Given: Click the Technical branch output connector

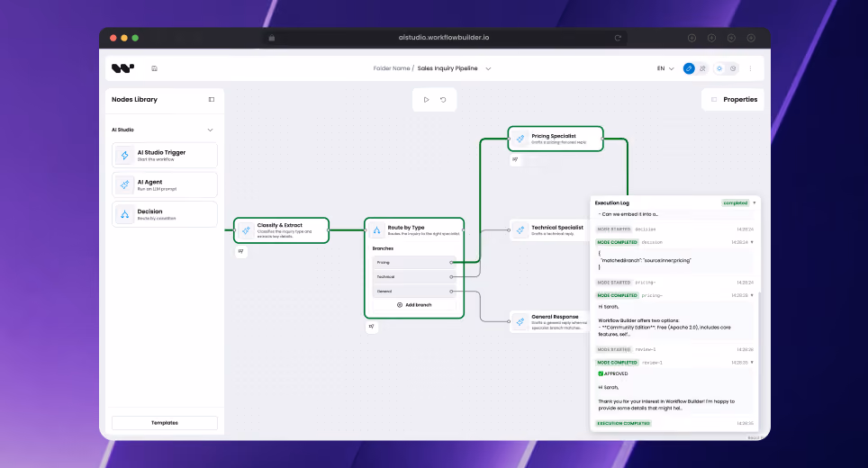Looking at the screenshot, I should click(x=451, y=276).
